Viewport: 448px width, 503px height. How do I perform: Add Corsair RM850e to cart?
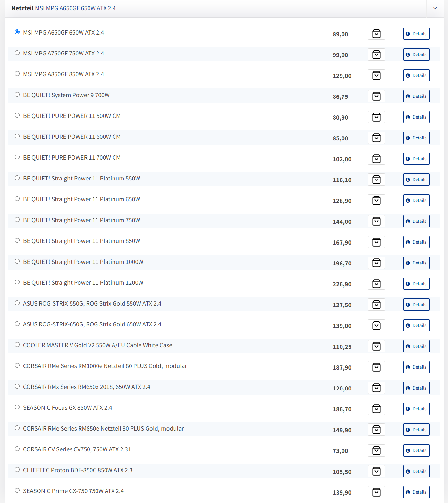[x=376, y=430]
